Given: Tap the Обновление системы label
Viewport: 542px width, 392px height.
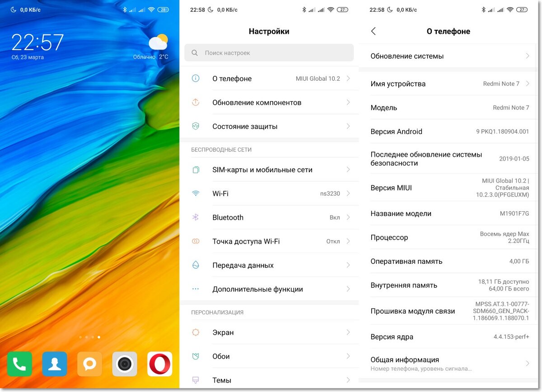Looking at the screenshot, I should [407, 56].
